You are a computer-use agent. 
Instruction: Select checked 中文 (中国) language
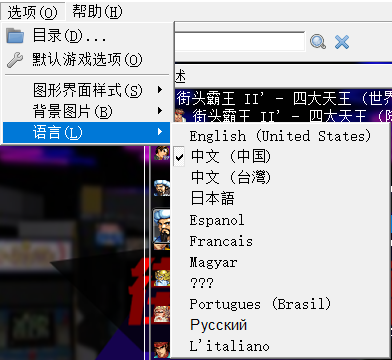click(x=280, y=156)
